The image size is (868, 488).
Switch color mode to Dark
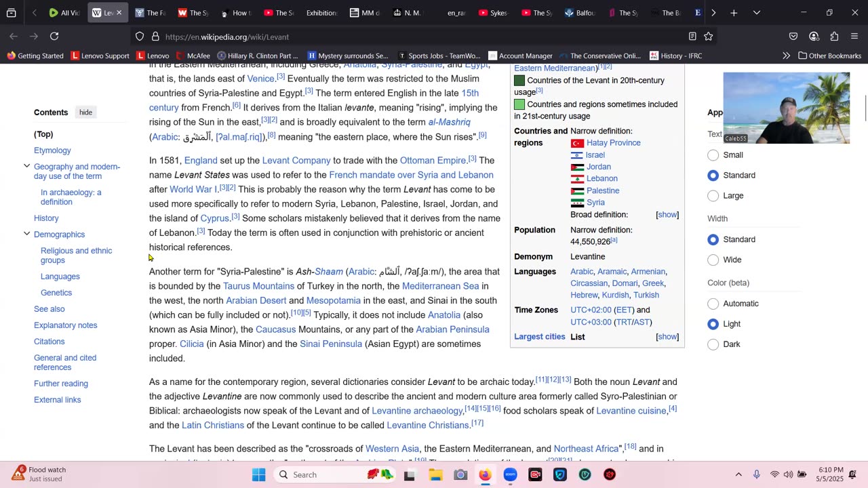(x=713, y=344)
